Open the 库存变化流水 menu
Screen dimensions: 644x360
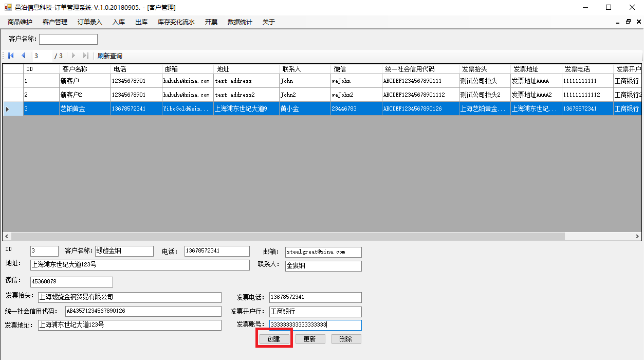coord(176,22)
